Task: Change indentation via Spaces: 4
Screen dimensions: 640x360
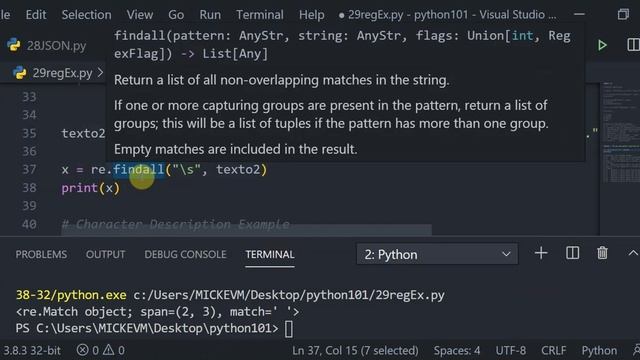Action: click(457, 350)
